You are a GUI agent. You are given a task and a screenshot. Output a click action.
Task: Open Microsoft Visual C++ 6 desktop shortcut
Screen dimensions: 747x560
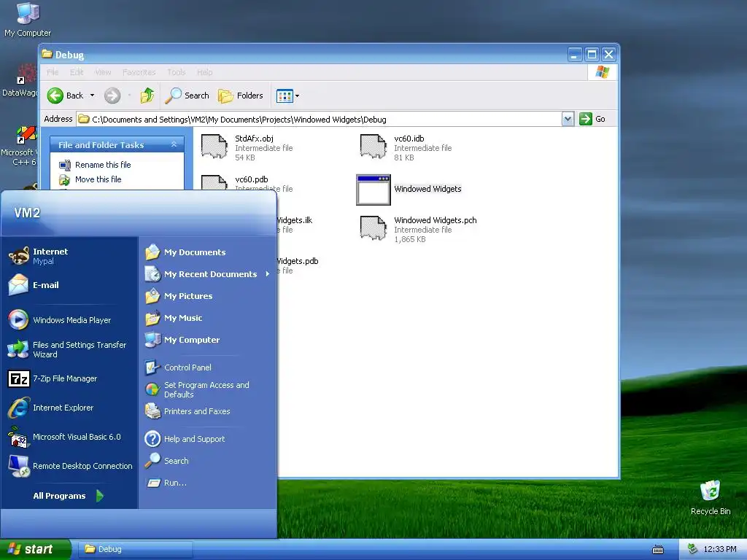pos(19,146)
